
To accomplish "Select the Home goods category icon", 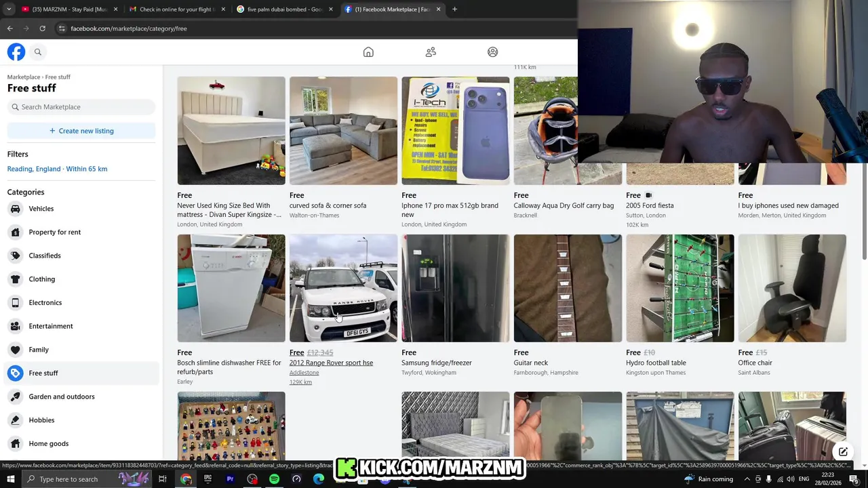I will click(x=16, y=444).
